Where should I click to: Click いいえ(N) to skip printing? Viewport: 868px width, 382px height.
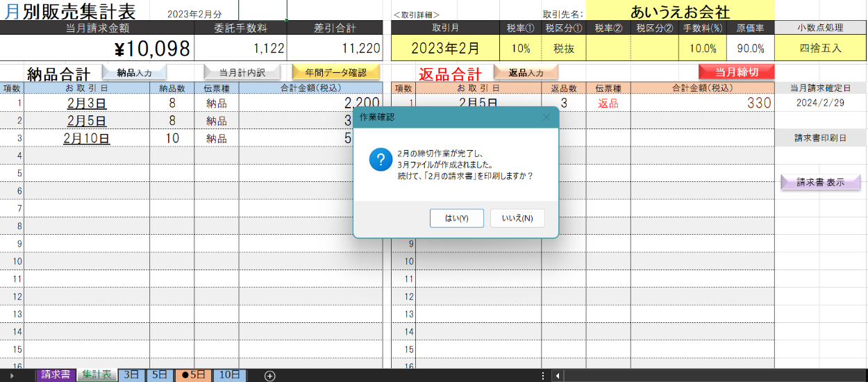[x=517, y=218]
